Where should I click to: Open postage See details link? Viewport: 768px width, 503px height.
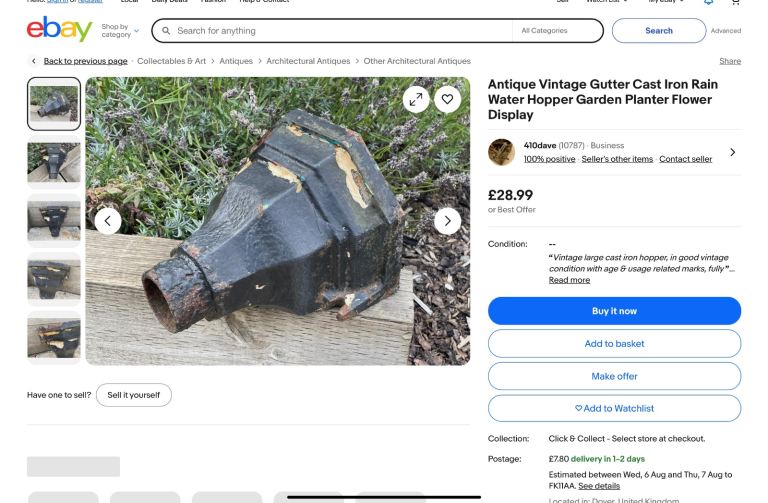599,486
